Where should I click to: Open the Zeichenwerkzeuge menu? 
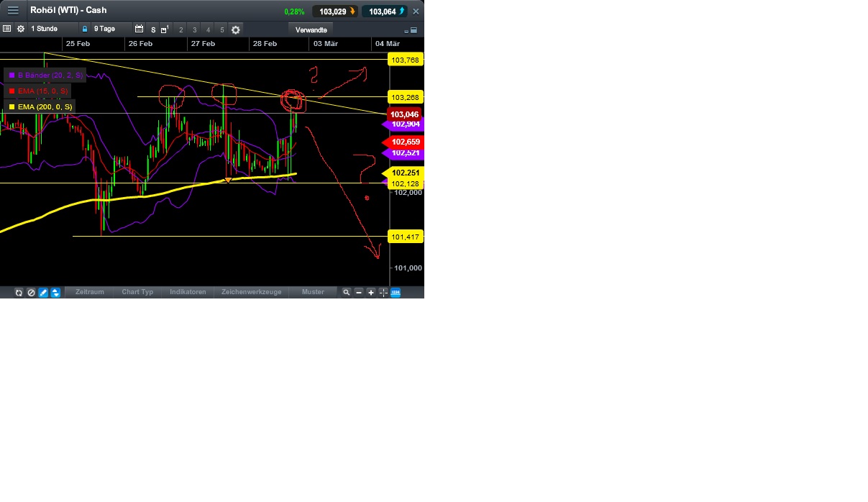tap(251, 292)
